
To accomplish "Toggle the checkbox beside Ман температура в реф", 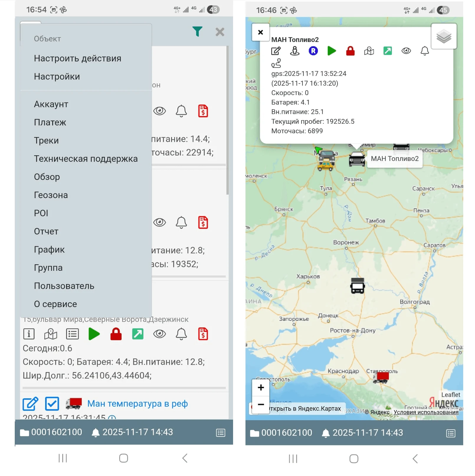I will point(52,404).
